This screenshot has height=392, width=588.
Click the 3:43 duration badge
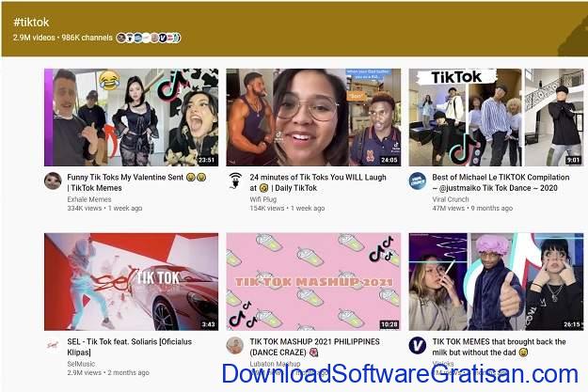(208, 324)
